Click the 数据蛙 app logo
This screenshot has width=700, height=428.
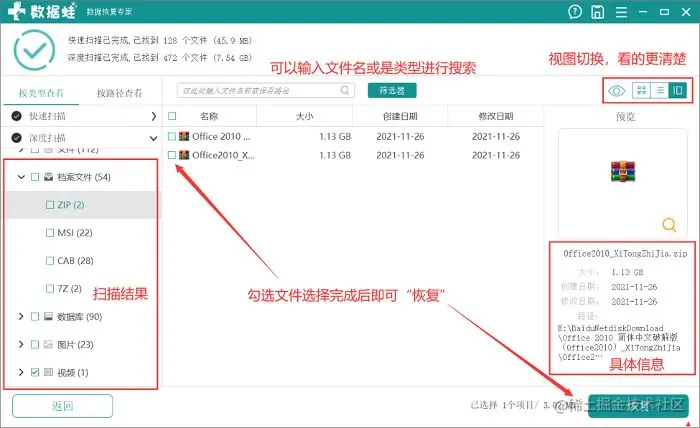pos(42,11)
